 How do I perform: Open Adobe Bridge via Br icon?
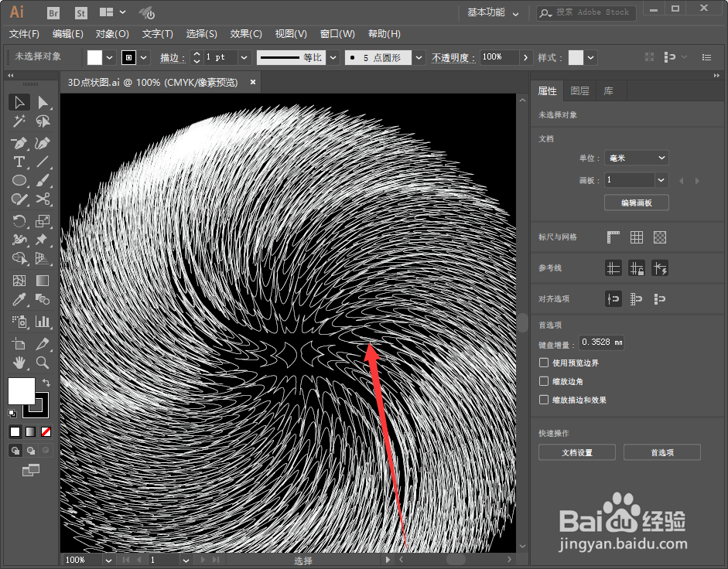pos(53,13)
